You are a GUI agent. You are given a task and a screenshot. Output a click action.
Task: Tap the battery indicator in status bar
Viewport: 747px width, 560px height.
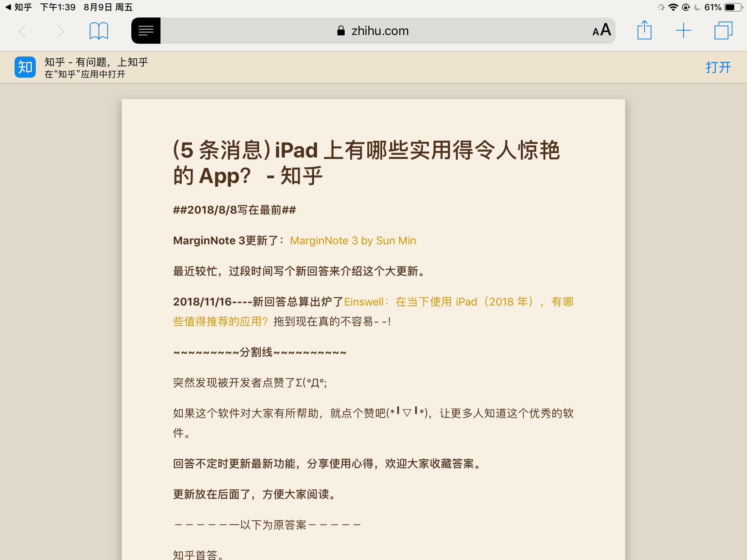point(732,7)
